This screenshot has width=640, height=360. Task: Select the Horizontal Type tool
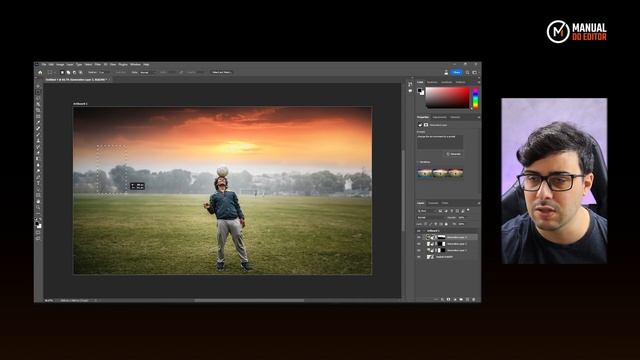[x=38, y=183]
